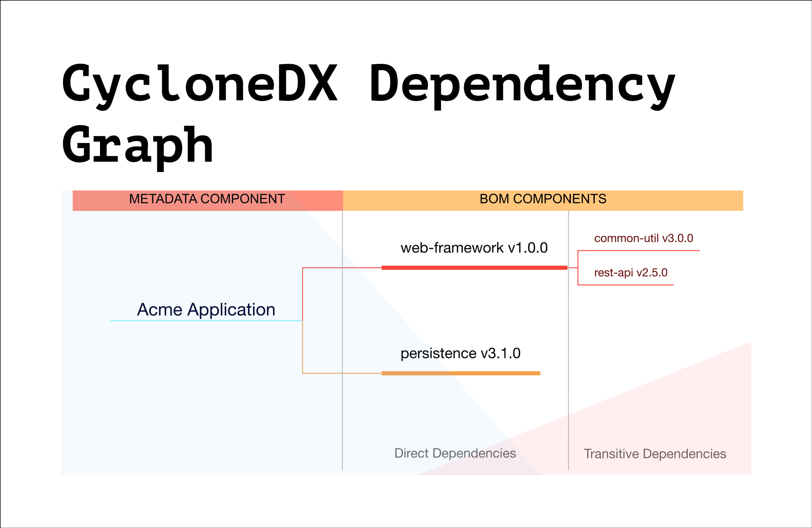Click the cyan underline beneath Acme Application
The height and width of the screenshot is (528, 812).
point(206,321)
